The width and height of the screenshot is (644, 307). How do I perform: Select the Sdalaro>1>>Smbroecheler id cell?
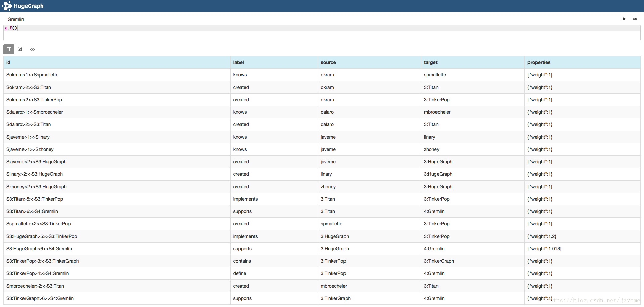[117, 112]
